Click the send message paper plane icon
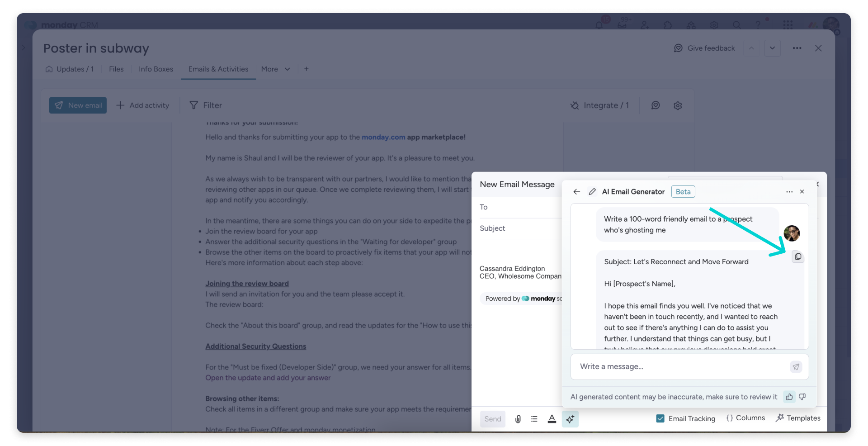Viewport: 868px width, 446px height. point(796,367)
